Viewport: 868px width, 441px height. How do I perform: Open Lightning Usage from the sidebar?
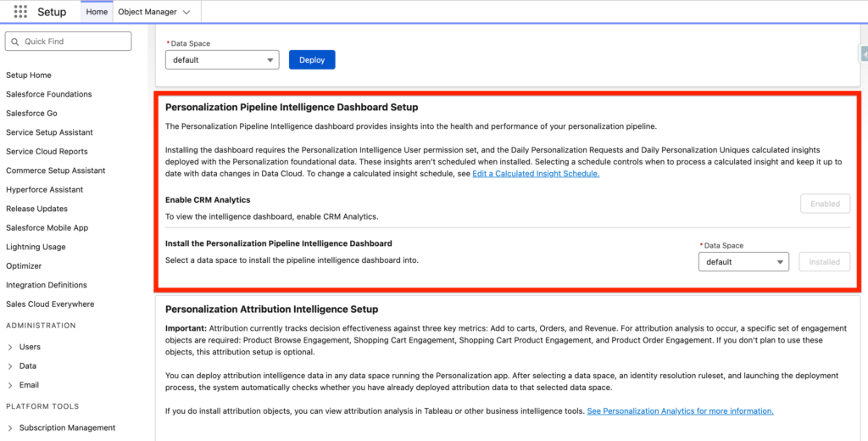click(36, 247)
